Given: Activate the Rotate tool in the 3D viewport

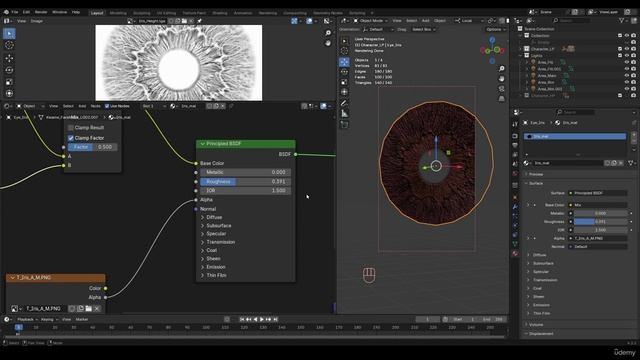Looking at the screenshot, I should [344, 72].
